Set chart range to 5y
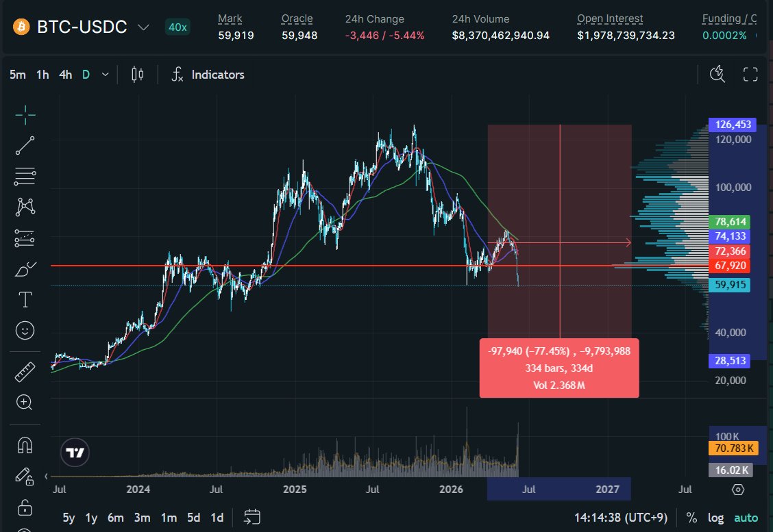 [69, 518]
